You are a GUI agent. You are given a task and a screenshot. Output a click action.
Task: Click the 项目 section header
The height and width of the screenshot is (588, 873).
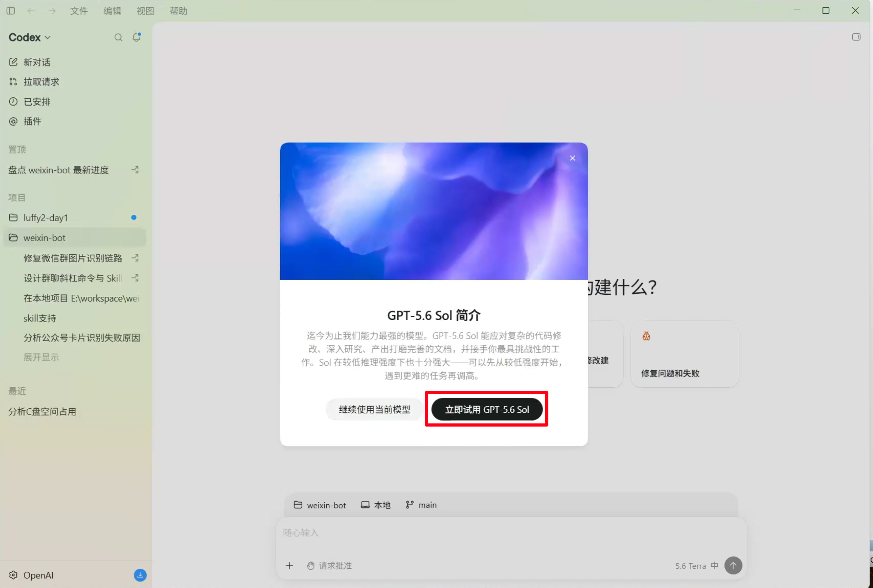tap(17, 198)
